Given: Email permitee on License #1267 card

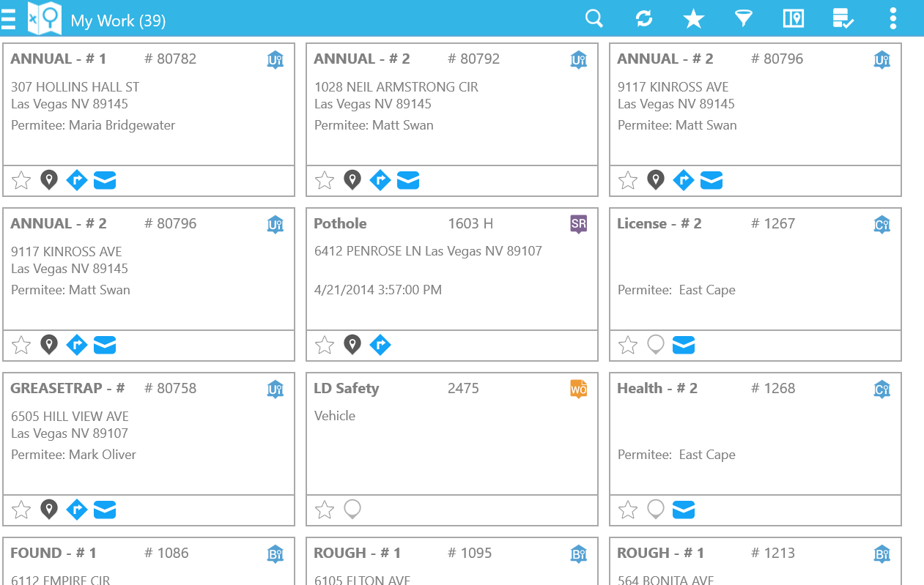Looking at the screenshot, I should [x=684, y=345].
